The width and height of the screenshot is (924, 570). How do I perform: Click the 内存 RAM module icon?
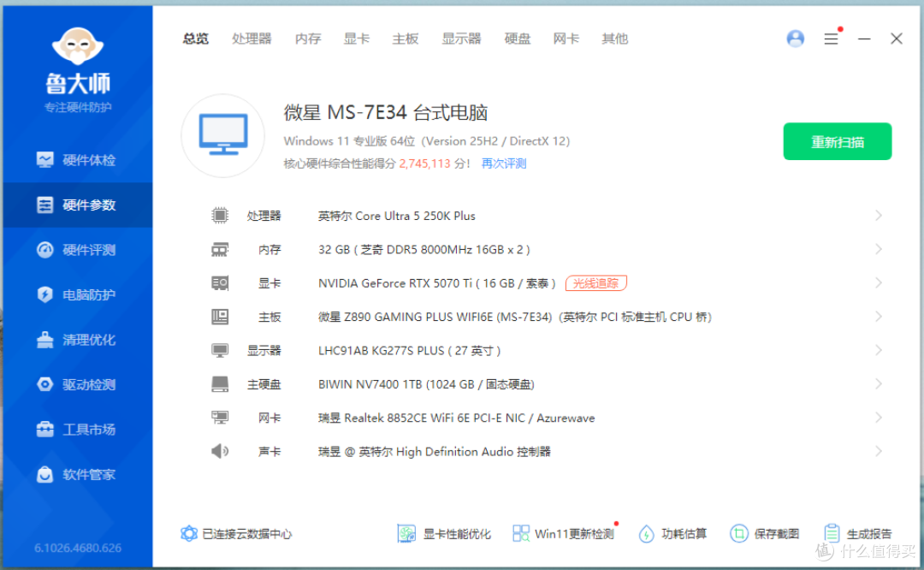click(220, 250)
